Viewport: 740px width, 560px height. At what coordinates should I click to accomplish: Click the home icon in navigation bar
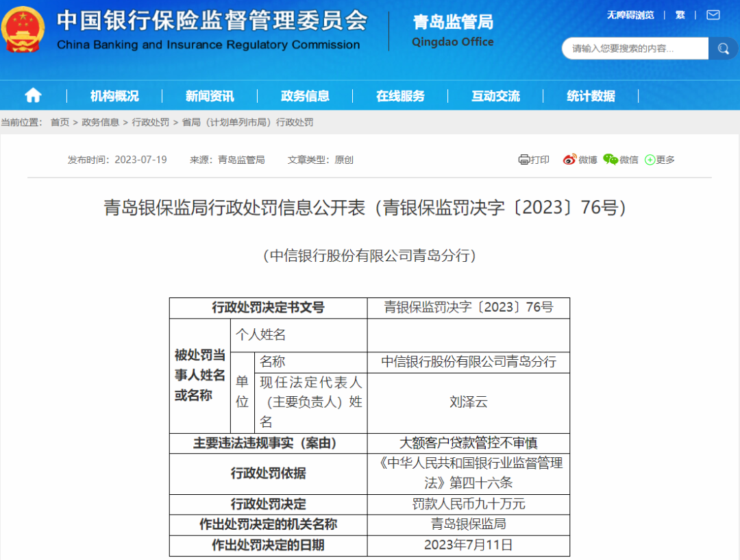tap(33, 95)
